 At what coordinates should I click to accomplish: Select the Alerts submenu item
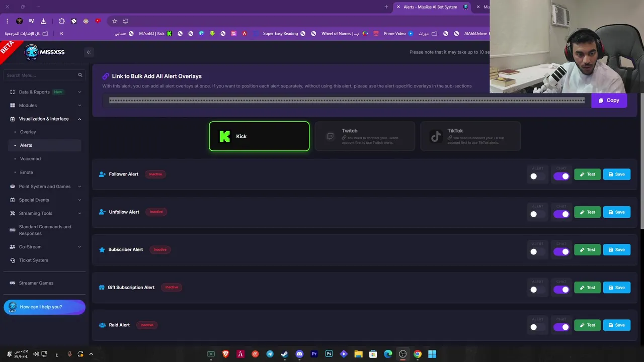[x=45, y=145]
